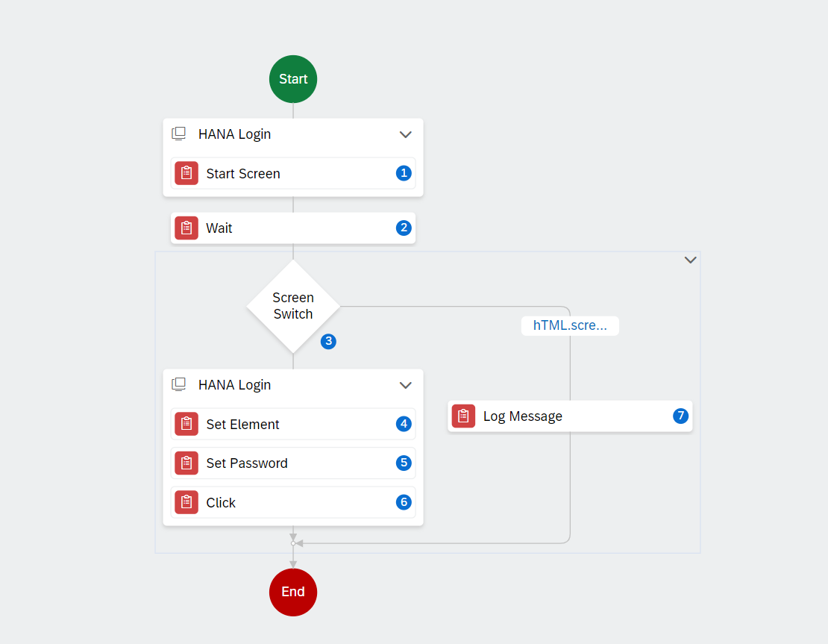The width and height of the screenshot is (828, 644).
Task: Click the green Start node
Action: [x=293, y=79]
